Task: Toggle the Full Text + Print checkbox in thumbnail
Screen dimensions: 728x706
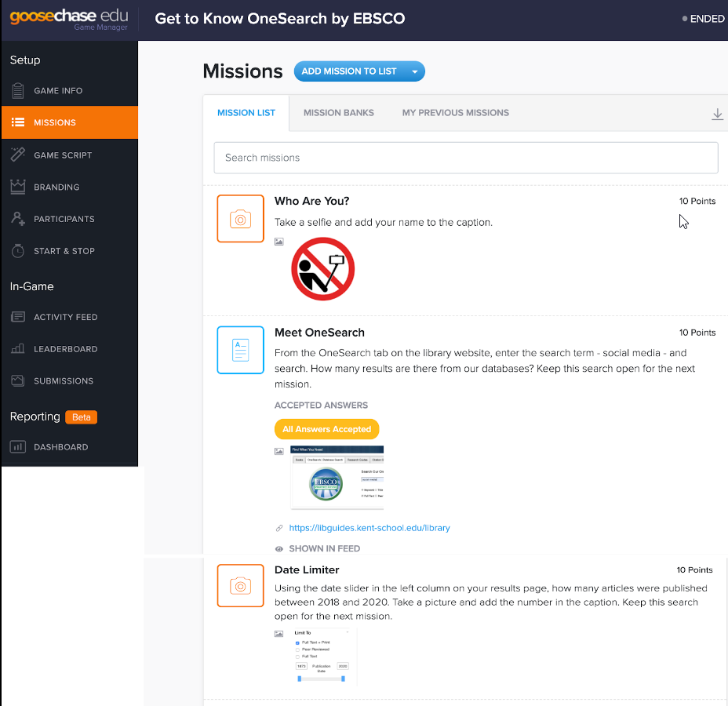Action: click(297, 642)
